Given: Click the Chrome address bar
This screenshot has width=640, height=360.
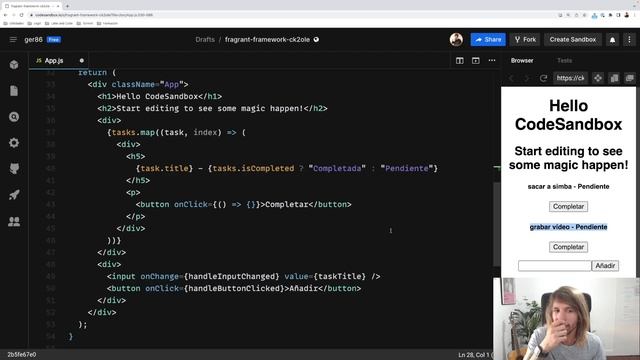Looking at the screenshot, I should 286,15.
